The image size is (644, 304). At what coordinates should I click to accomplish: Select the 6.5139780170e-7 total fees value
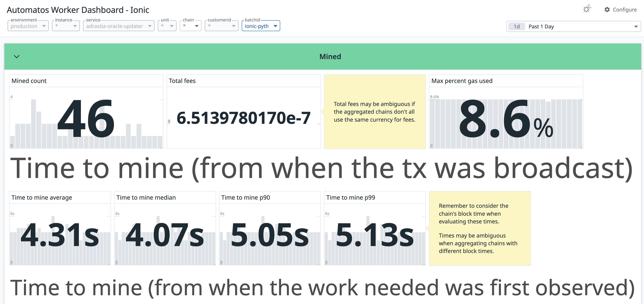coord(244,118)
